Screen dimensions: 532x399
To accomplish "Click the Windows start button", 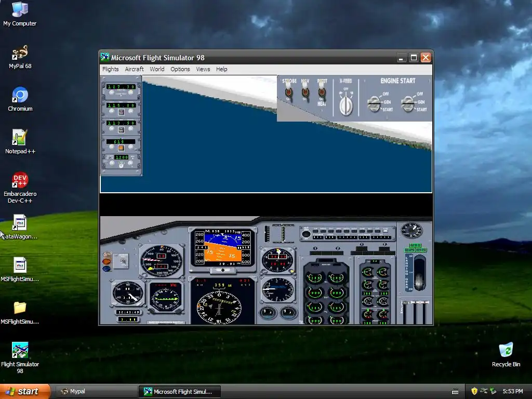I will coord(25,392).
